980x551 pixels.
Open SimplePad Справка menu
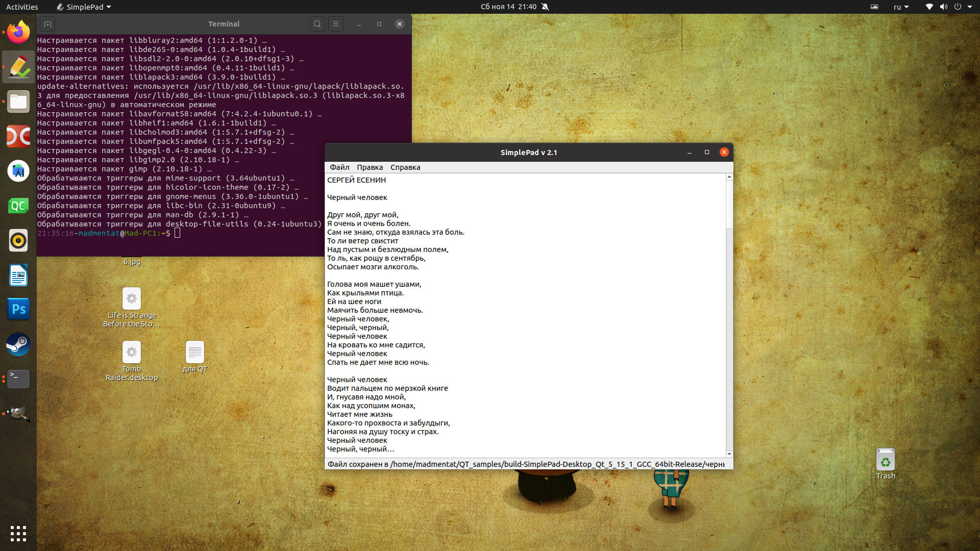[405, 167]
